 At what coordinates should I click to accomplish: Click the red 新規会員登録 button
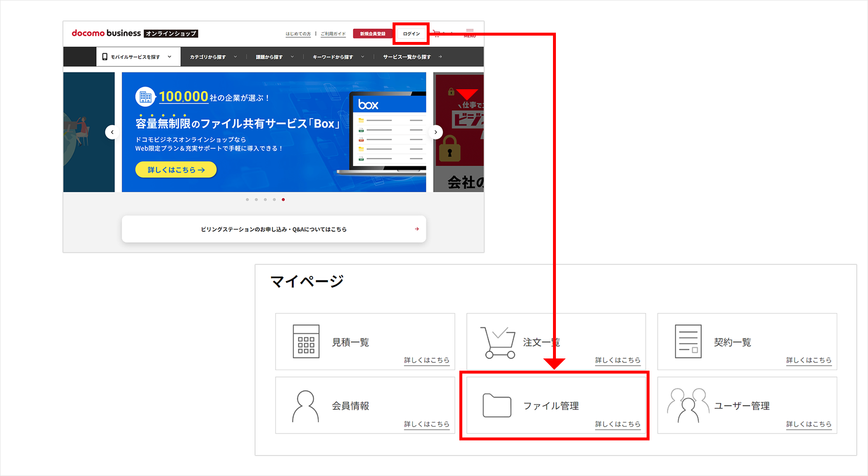click(373, 34)
